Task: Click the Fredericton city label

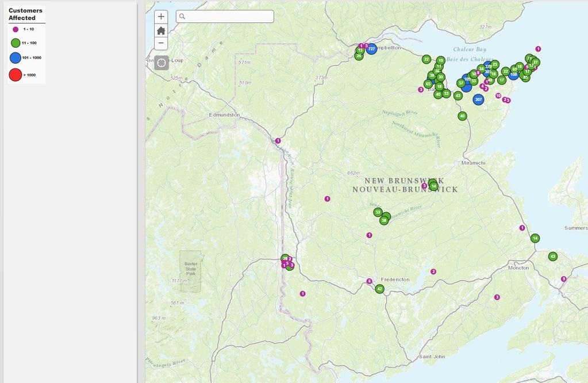Action: pyautogui.click(x=395, y=279)
